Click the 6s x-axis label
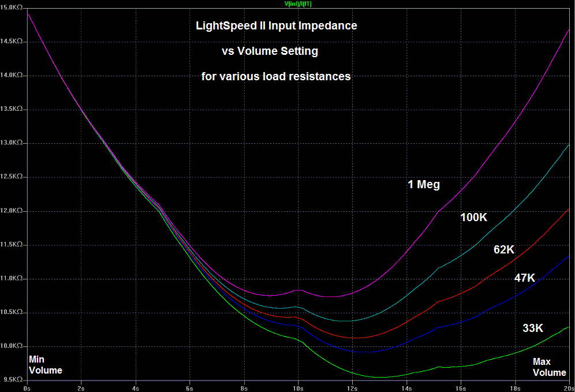The image size is (575, 392). coord(189,389)
